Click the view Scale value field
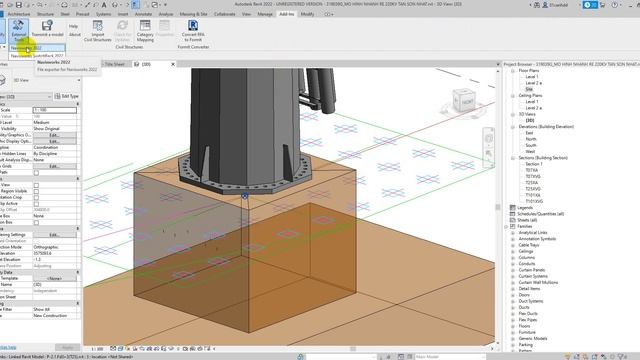 [54, 110]
